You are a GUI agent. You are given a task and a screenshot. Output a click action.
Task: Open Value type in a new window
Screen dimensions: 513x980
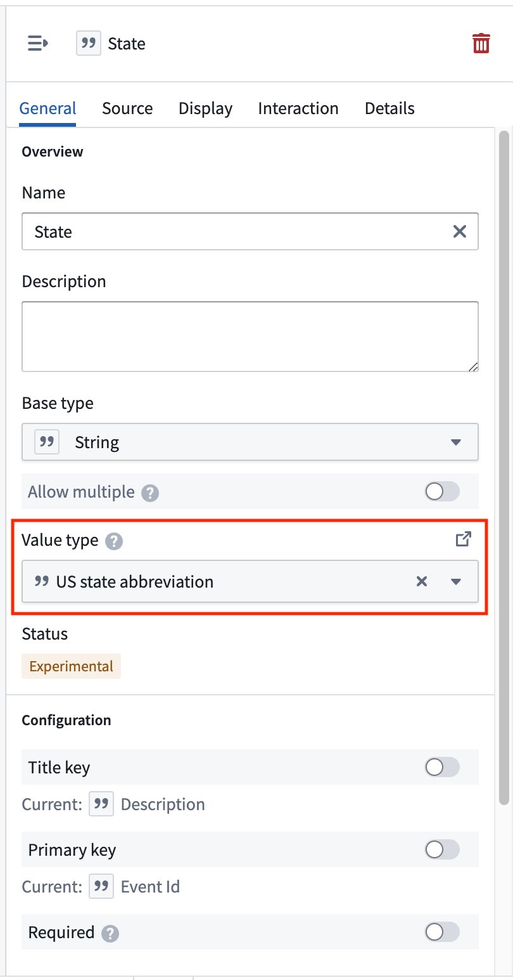coord(464,539)
